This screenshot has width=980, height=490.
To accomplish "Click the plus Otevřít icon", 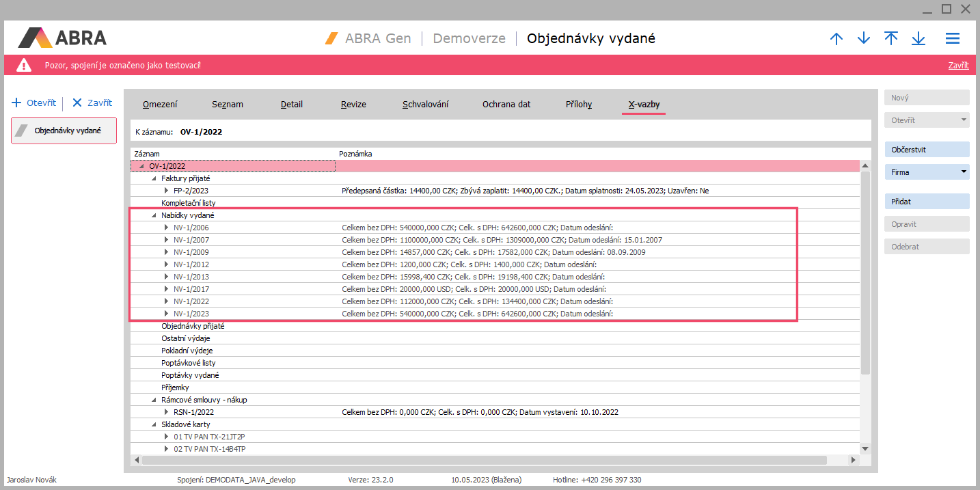I will coord(17,103).
